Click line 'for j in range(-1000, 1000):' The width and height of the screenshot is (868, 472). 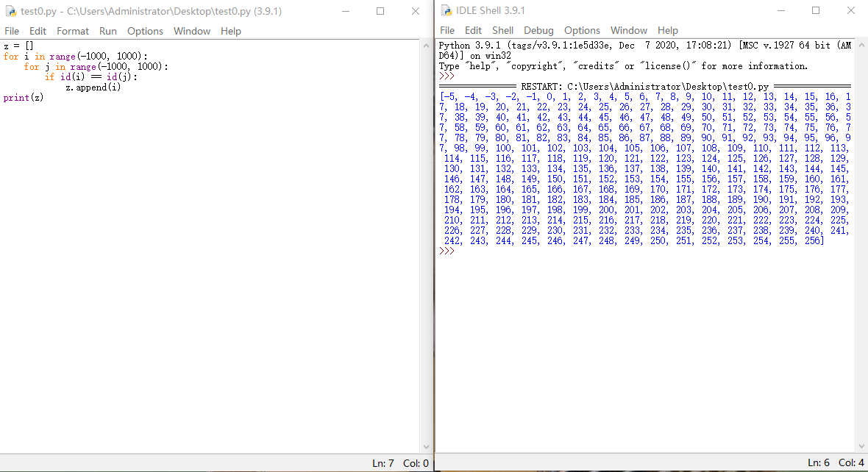click(x=96, y=66)
